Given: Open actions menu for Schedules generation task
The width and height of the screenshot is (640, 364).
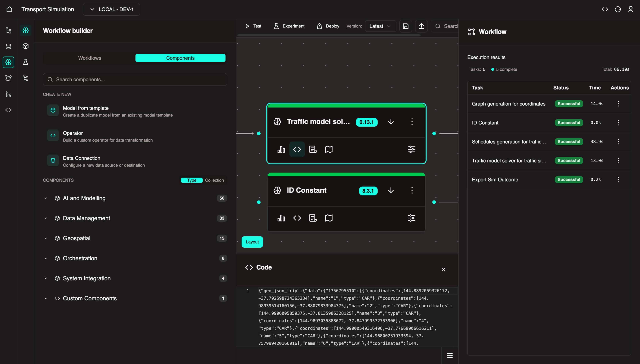Looking at the screenshot, I should (x=618, y=142).
